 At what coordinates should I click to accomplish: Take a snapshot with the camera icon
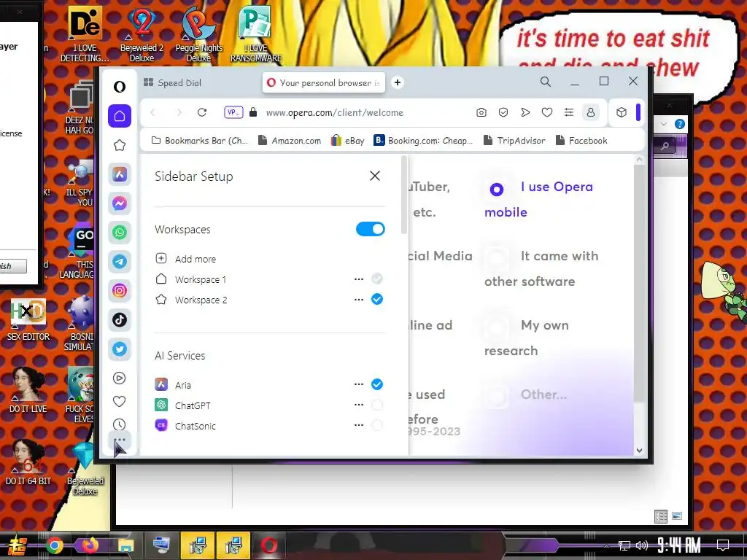(x=481, y=112)
